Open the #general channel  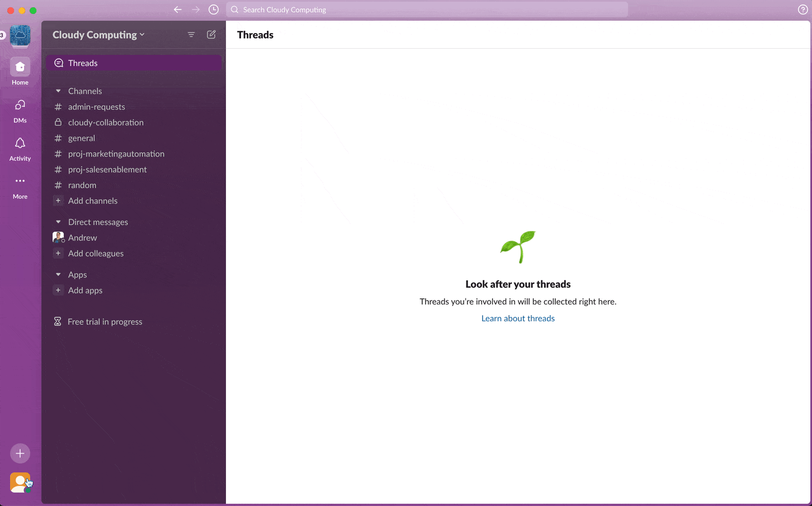click(x=82, y=138)
